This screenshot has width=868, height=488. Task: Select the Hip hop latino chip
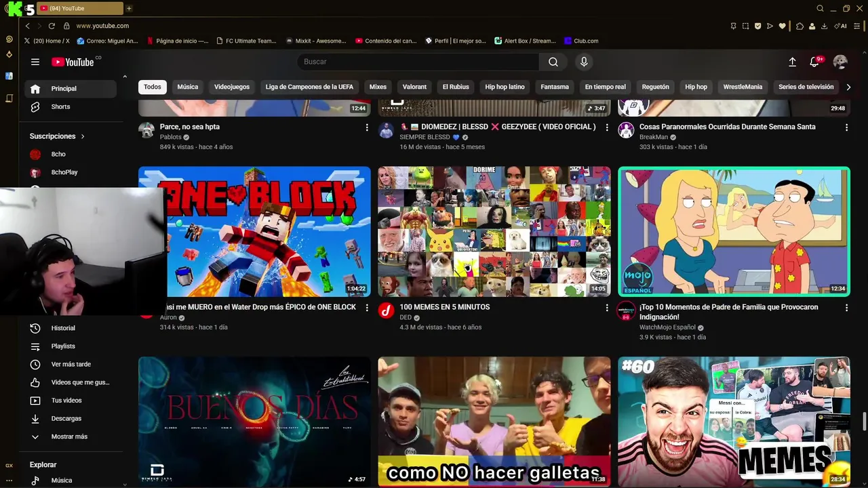pyautogui.click(x=505, y=87)
